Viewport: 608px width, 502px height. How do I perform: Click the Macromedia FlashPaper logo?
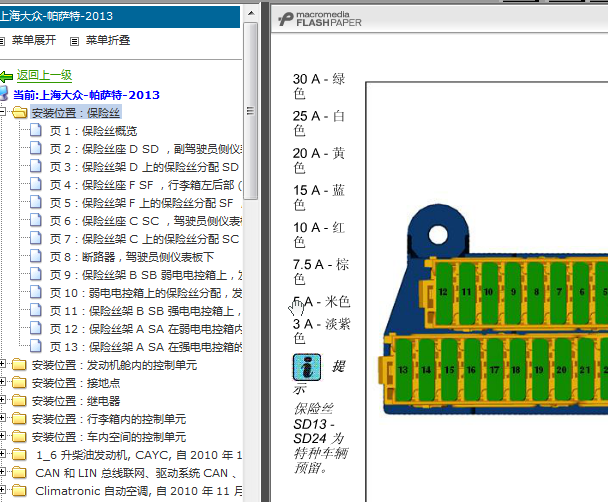pyautogui.click(x=320, y=19)
